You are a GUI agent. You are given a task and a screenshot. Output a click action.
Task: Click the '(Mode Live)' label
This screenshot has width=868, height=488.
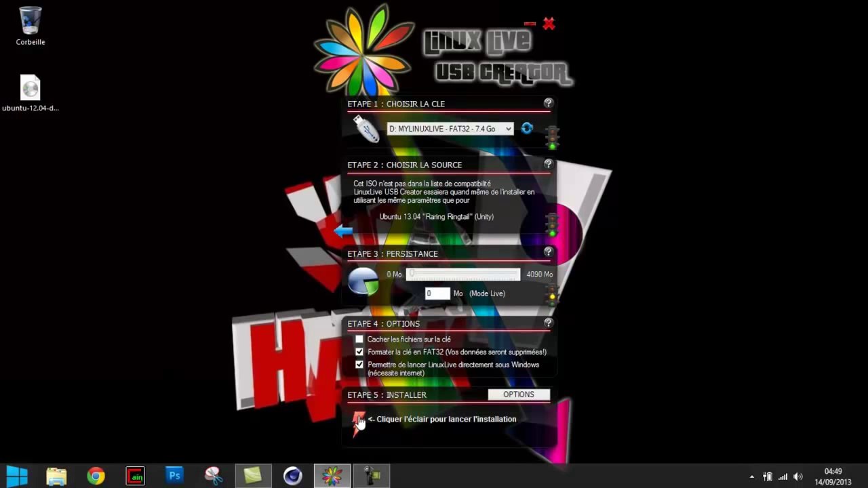pos(487,293)
